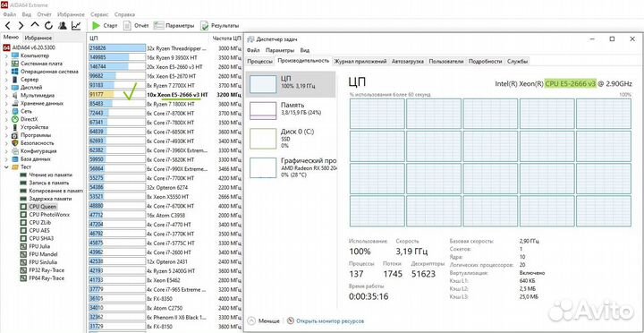Select the 8x Ryzen 7 2700X HT result row

[165, 85]
